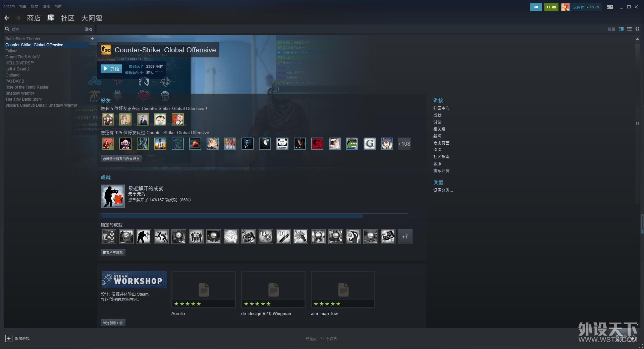The image size is (644, 349).
Task: Open the announcements megaphone icon
Action: pyautogui.click(x=536, y=7)
